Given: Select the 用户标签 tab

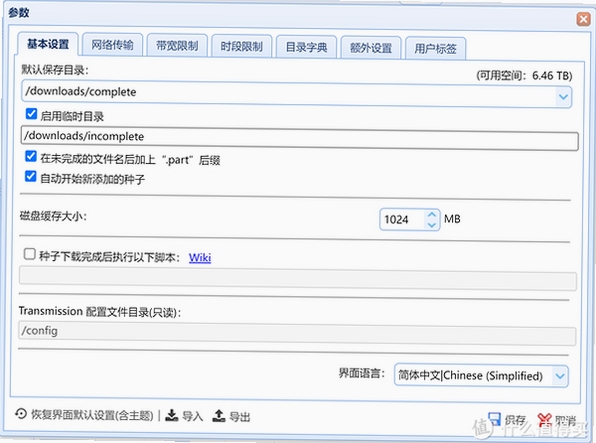Looking at the screenshot, I should [x=435, y=48].
